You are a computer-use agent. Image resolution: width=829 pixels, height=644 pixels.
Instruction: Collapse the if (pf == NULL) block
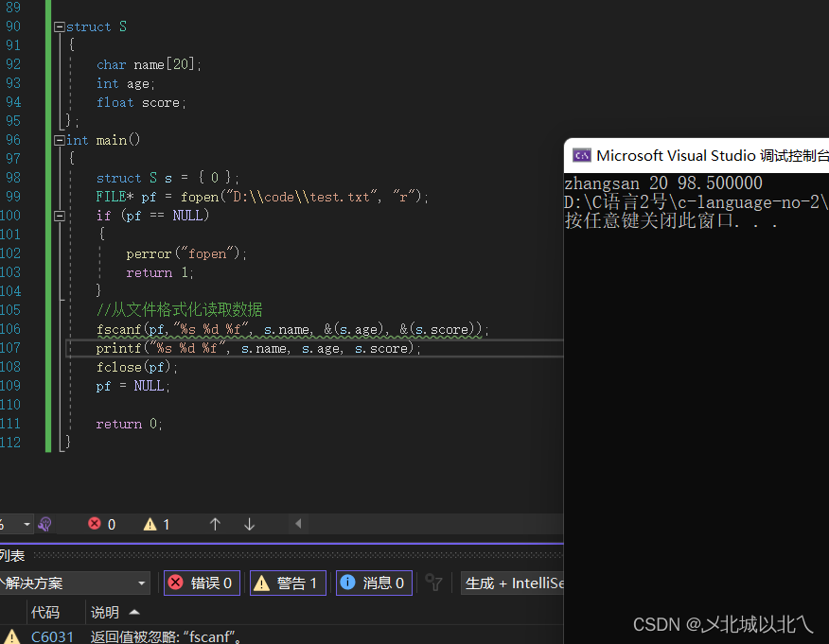(x=60, y=216)
